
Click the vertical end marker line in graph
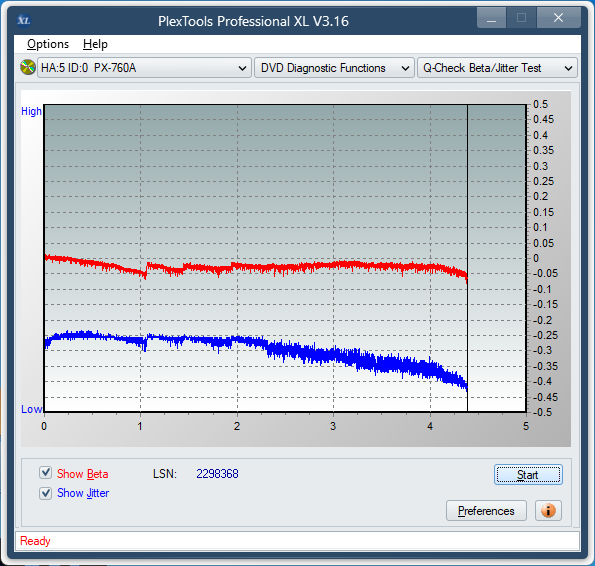[x=468, y=258]
